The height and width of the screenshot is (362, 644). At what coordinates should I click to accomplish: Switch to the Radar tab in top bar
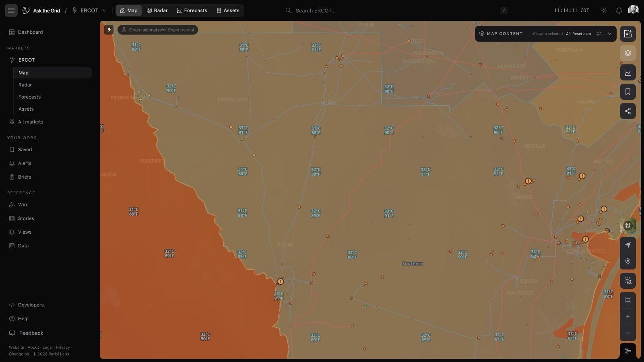click(x=157, y=10)
